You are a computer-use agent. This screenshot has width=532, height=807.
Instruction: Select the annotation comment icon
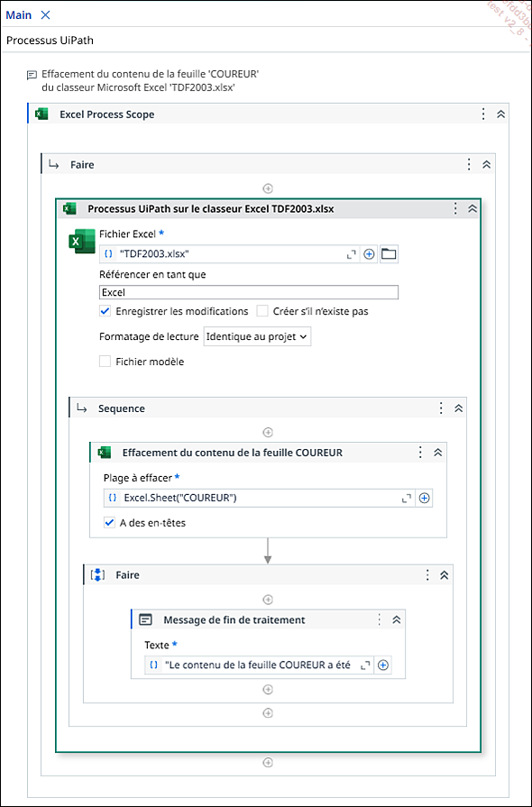32,75
